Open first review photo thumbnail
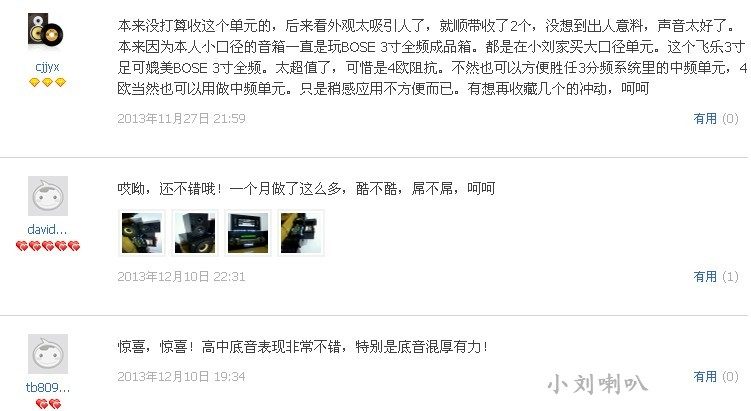Screen dimensions: 751x411 [x=142, y=233]
